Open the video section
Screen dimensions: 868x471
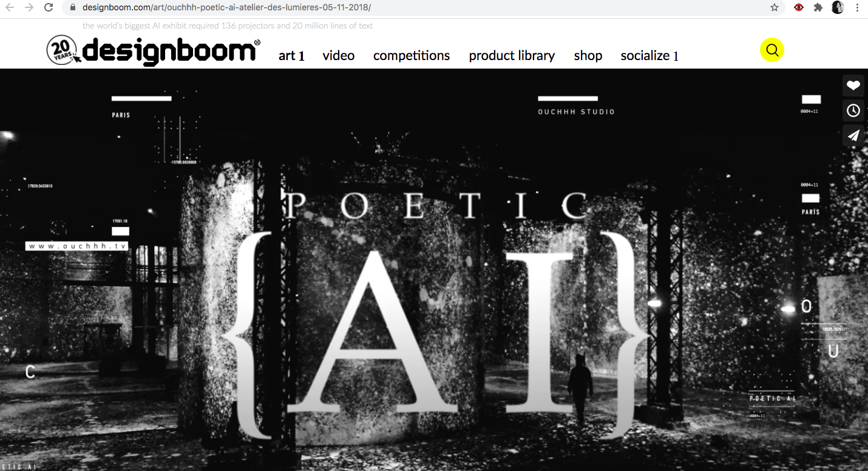(339, 56)
